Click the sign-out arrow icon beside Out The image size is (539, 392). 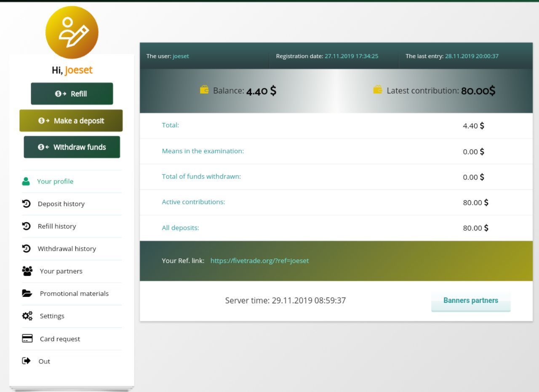point(26,361)
